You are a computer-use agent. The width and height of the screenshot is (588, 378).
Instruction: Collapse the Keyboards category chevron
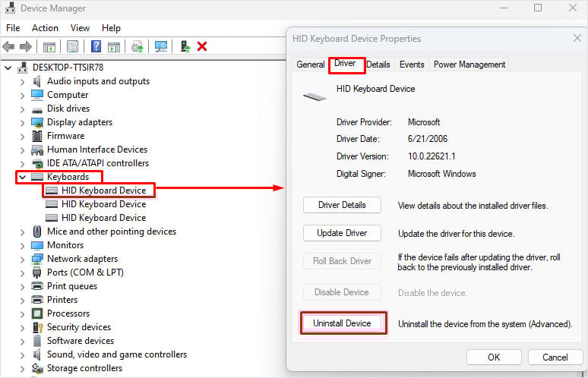[x=23, y=177]
